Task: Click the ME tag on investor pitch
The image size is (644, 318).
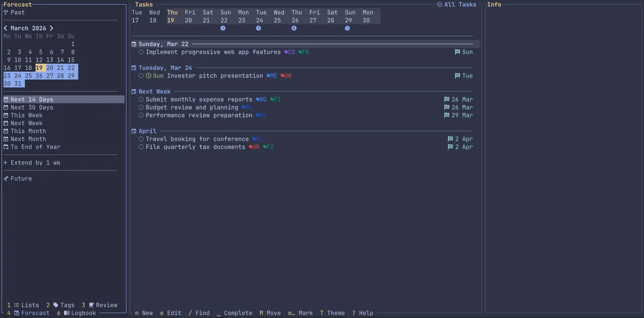Action: [x=272, y=76]
